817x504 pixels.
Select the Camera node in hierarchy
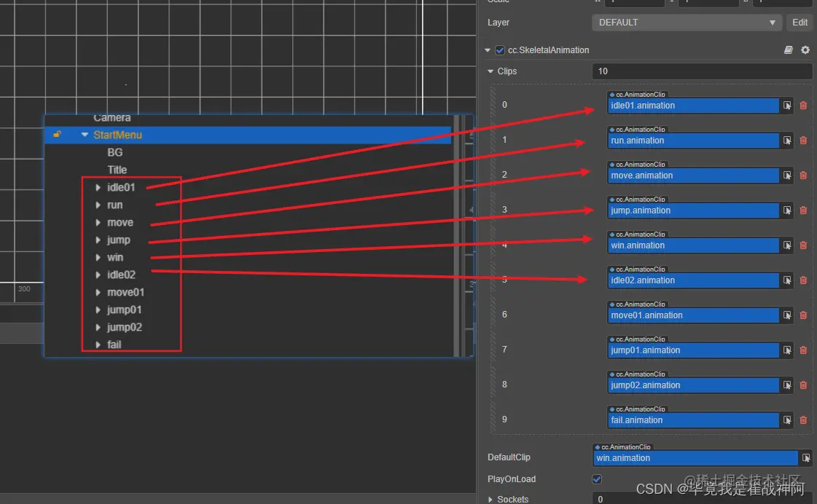[x=112, y=118]
